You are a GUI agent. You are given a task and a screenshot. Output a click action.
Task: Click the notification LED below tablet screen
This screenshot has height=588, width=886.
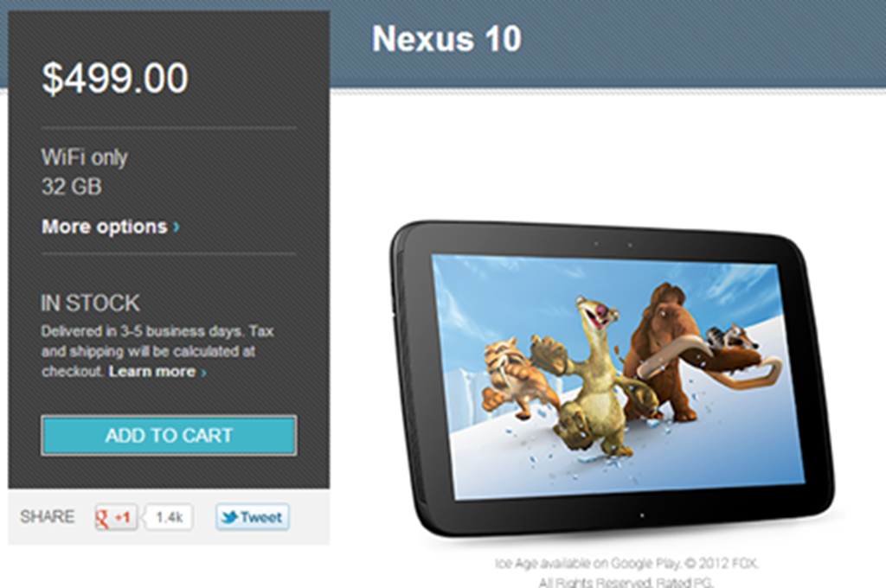coord(641,515)
